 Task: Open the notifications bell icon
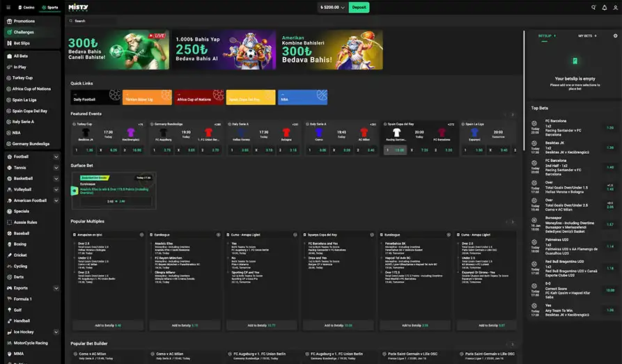605,7
